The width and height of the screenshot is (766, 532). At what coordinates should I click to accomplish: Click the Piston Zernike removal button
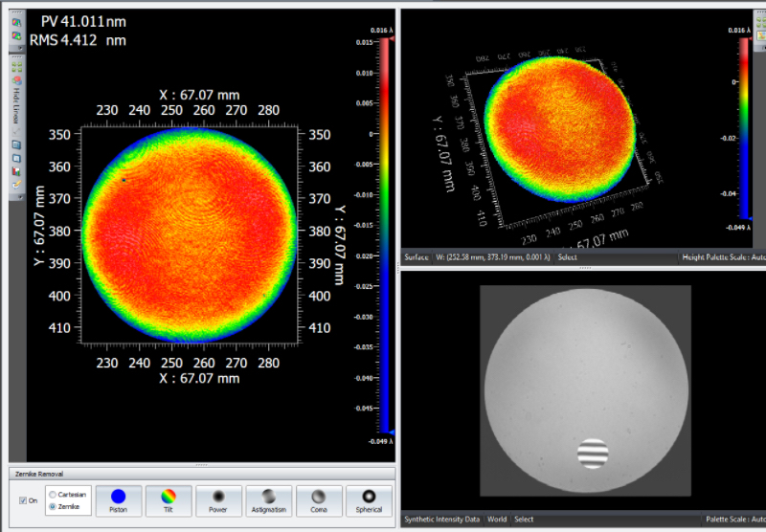click(119, 500)
